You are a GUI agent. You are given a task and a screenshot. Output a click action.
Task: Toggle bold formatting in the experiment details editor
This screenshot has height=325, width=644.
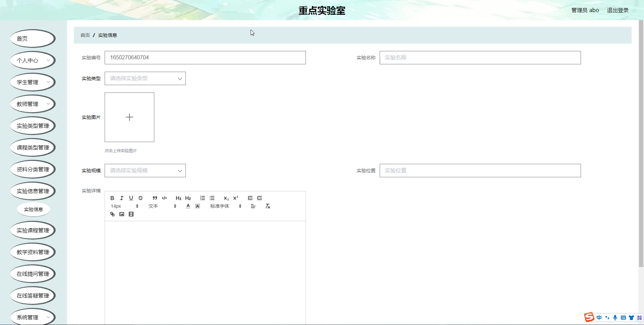pos(112,198)
